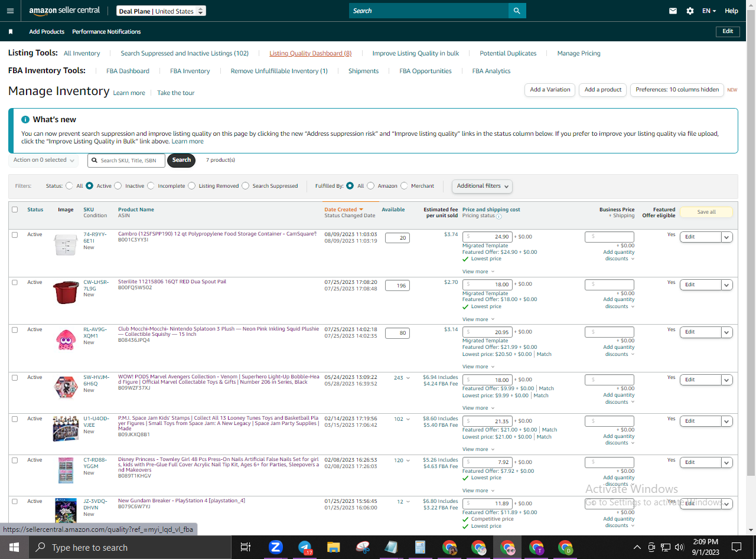Screen dimensions: 756x559
Task: Open Telegram from the taskbar
Action: tap(305, 547)
